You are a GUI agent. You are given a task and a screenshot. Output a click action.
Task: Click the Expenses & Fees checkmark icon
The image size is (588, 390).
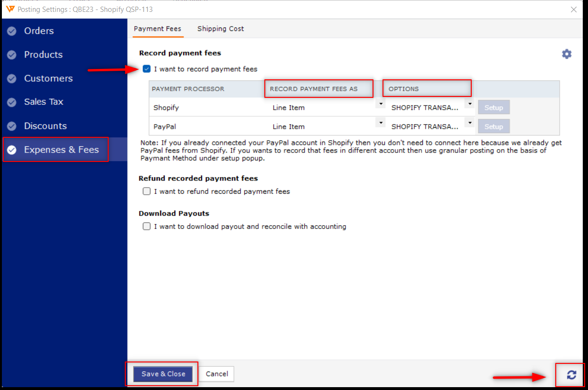coord(12,150)
